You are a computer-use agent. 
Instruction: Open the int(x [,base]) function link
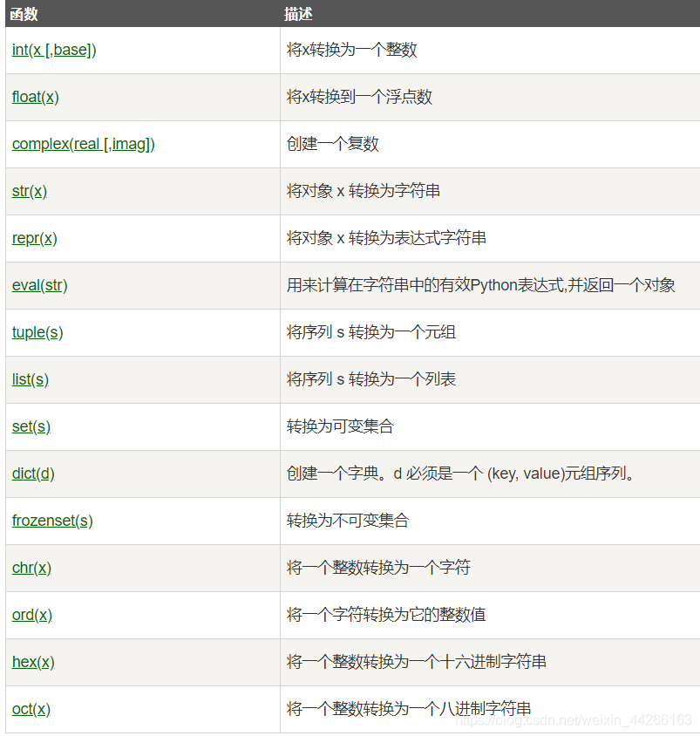click(x=54, y=50)
